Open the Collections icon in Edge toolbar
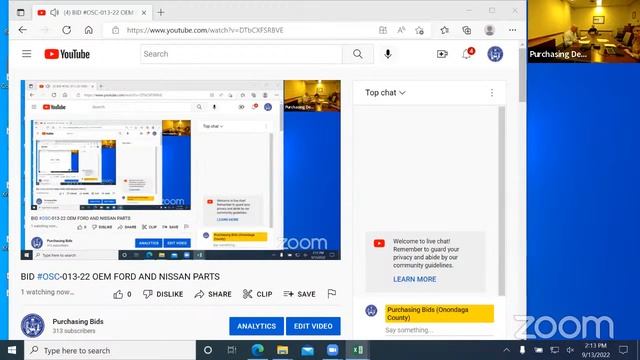This screenshot has height=360, width=640. 467,30
